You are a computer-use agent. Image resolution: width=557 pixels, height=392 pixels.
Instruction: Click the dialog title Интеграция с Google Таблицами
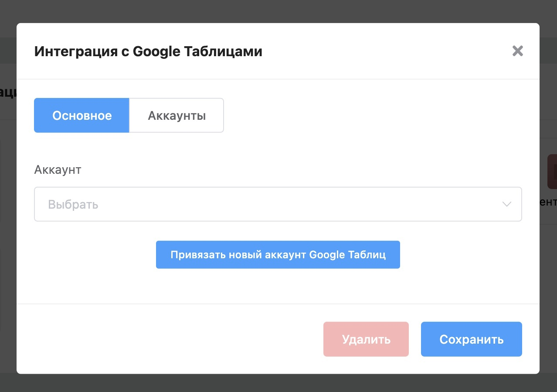tap(148, 51)
